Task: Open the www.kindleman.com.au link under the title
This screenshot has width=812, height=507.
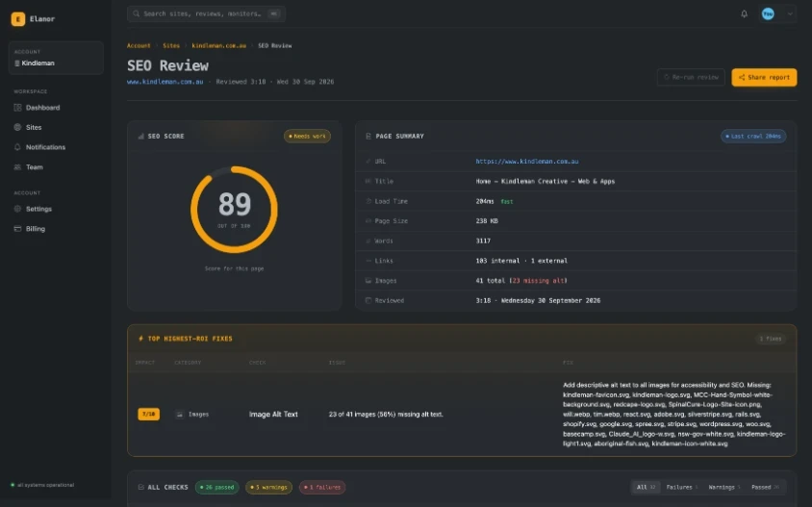Action: pyautogui.click(x=165, y=82)
